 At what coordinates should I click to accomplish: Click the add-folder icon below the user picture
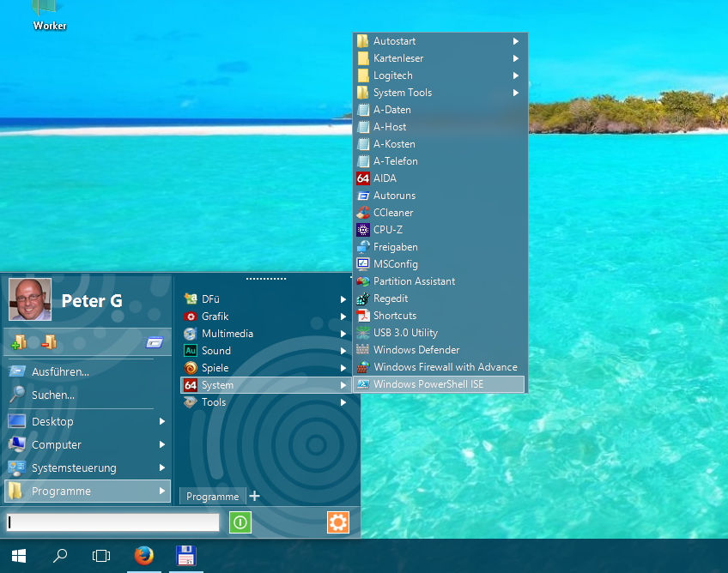tap(19, 342)
